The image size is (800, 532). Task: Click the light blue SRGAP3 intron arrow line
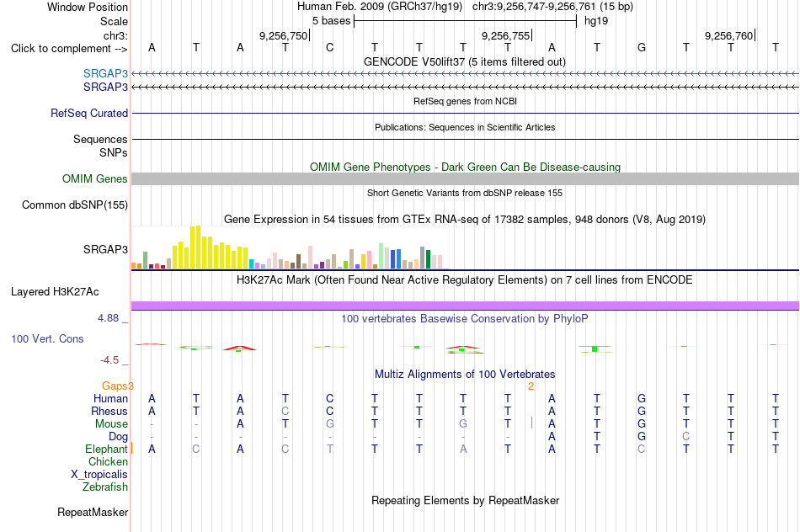coord(465,74)
